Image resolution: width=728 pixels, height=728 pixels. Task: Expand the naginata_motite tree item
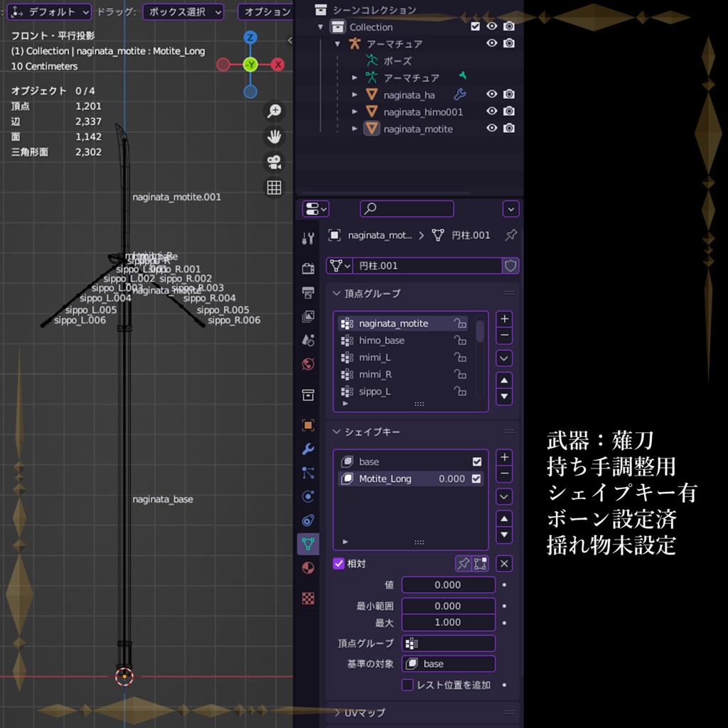[355, 129]
